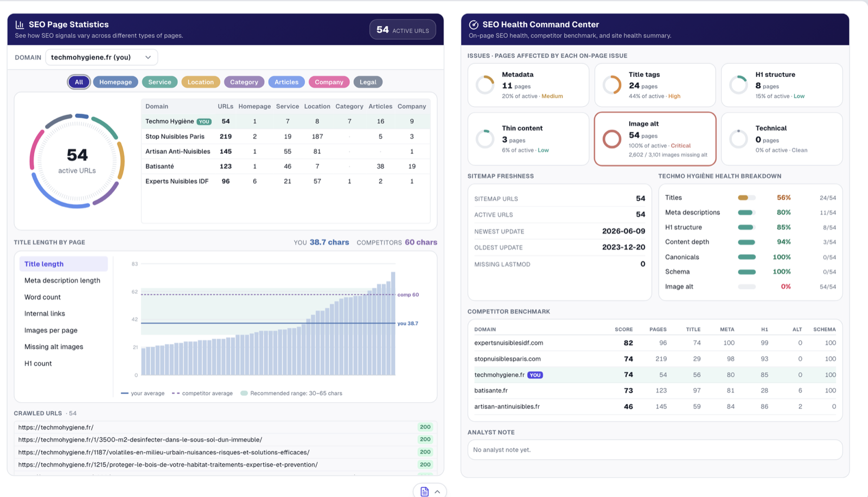
Task: Open the Title tags issue card
Action: coord(655,85)
